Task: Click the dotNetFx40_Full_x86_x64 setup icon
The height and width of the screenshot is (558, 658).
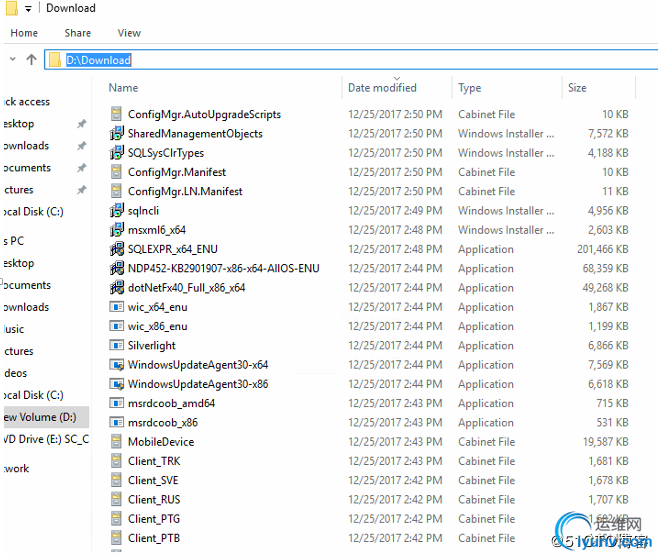Action: click(117, 287)
